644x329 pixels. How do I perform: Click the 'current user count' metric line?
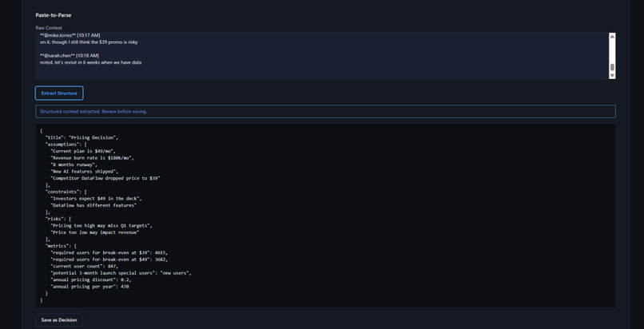pyautogui.click(x=84, y=266)
